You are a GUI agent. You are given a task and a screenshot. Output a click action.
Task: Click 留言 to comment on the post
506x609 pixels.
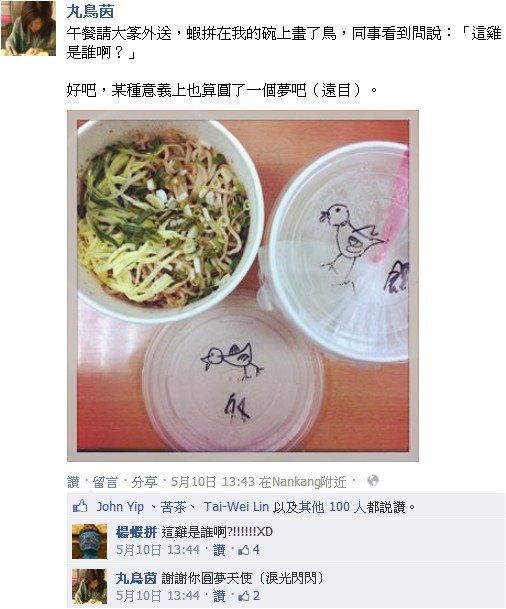pos(105,482)
